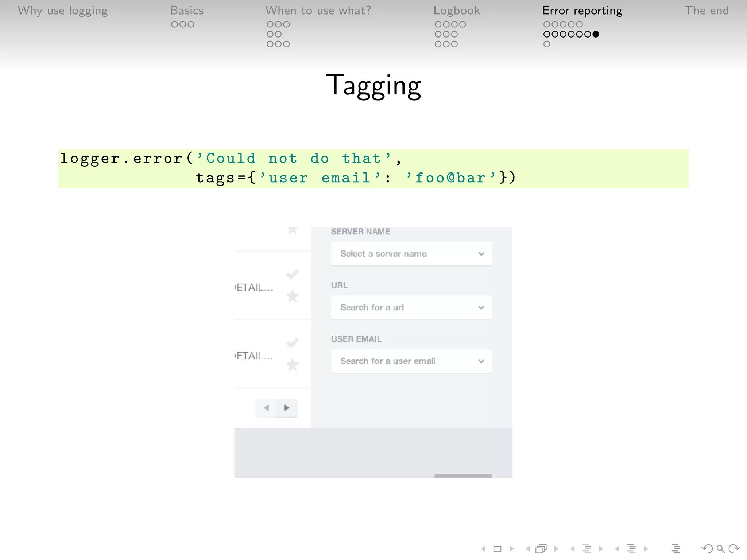Click the magnifier search icon
This screenshot has height=560, width=747.
721,549
